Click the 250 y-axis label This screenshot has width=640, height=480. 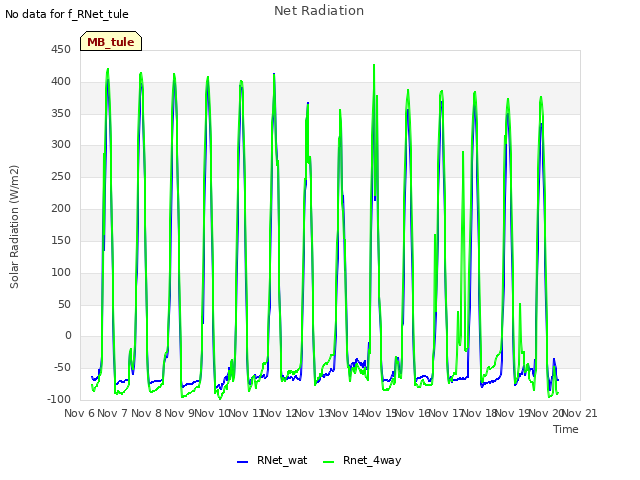pos(61,177)
